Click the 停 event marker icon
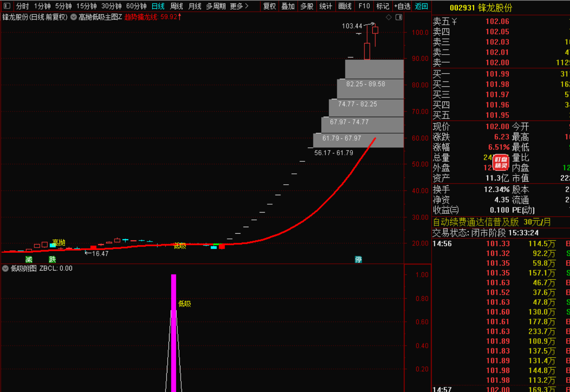The height and width of the screenshot is (392, 570). (358, 260)
